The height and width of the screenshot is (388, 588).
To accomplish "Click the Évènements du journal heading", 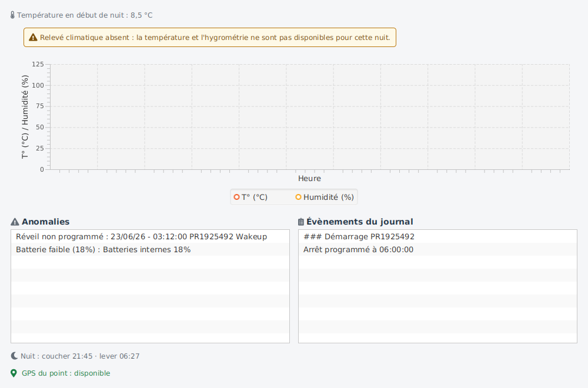I will point(360,222).
